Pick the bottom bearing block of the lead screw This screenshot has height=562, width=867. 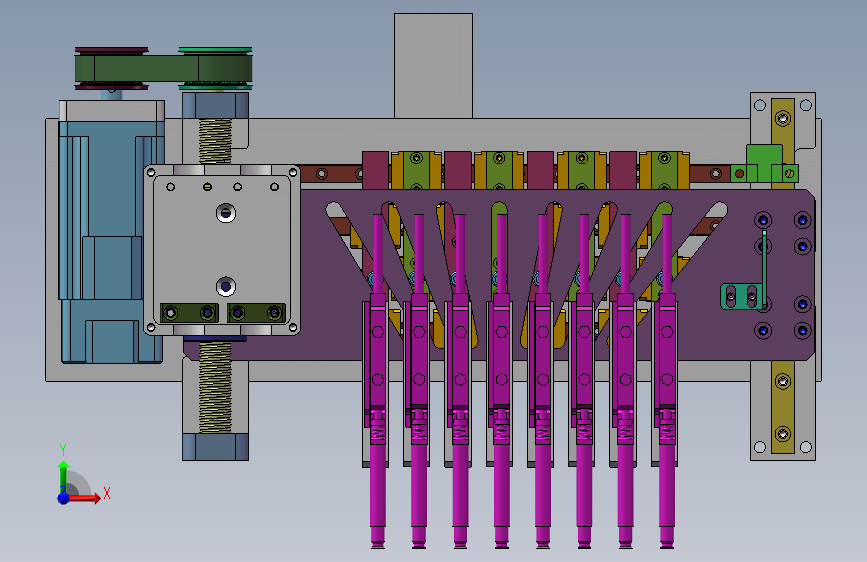[x=215, y=447]
